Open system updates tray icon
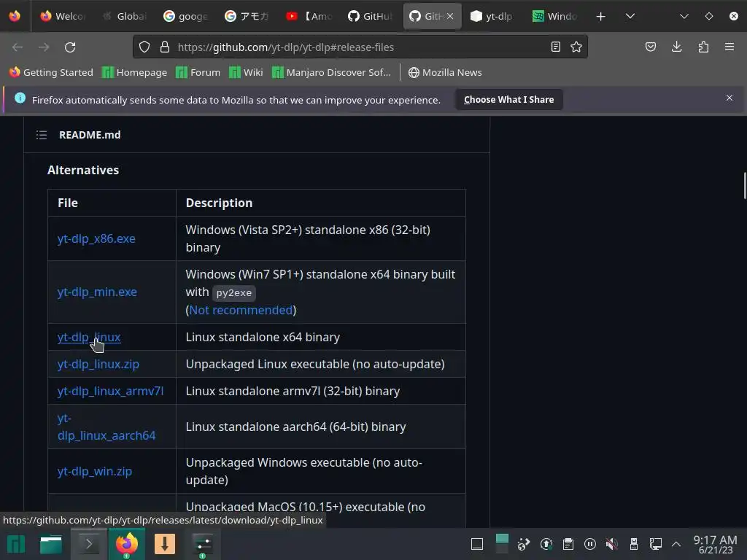 pos(546,544)
